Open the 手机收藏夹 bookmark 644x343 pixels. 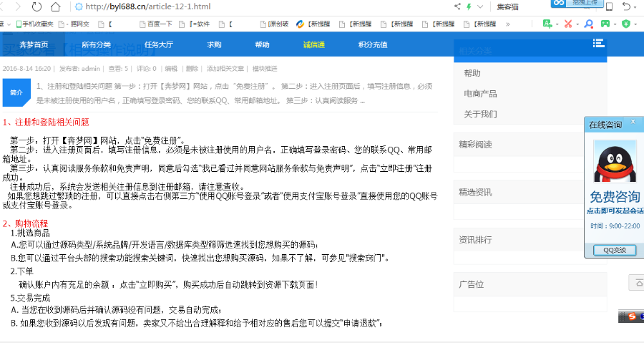34,24
